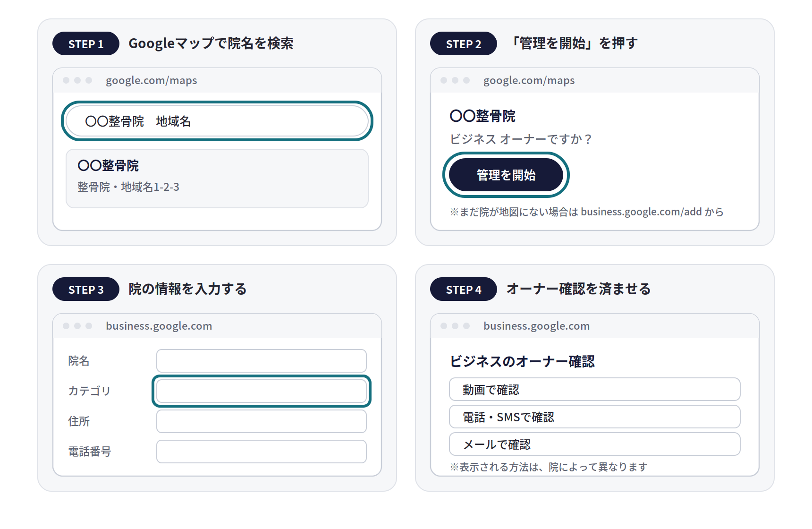
Task: Click the オーナー確認を済ませる heading
Action: coord(579,289)
